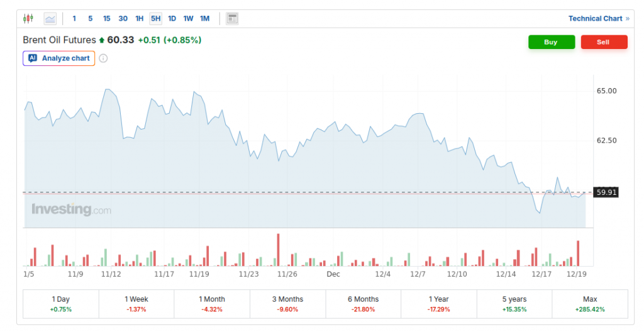Select the 1 Year range tab

[x=438, y=304]
